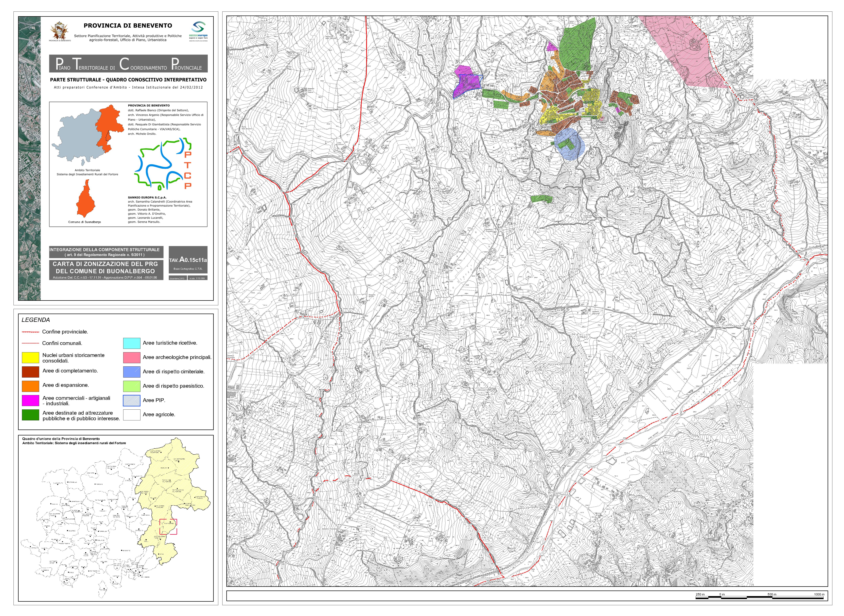Click the red square marker in Quadro d'unione

point(168,527)
